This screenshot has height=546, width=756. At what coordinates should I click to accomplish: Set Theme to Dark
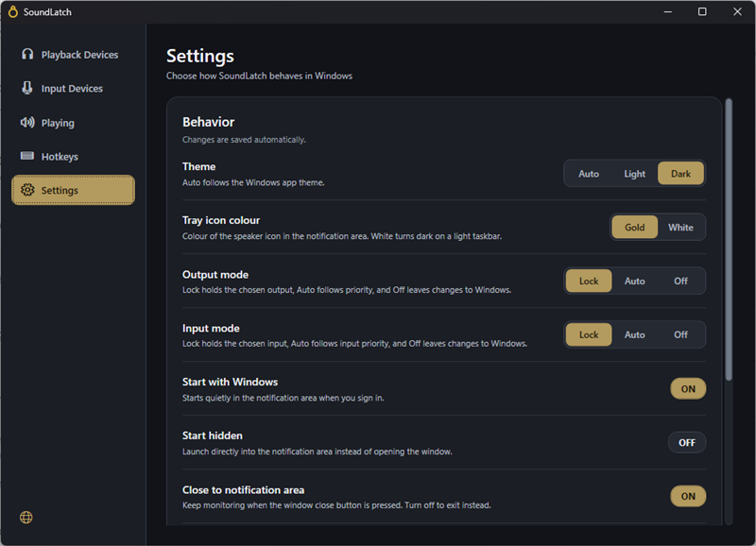680,174
